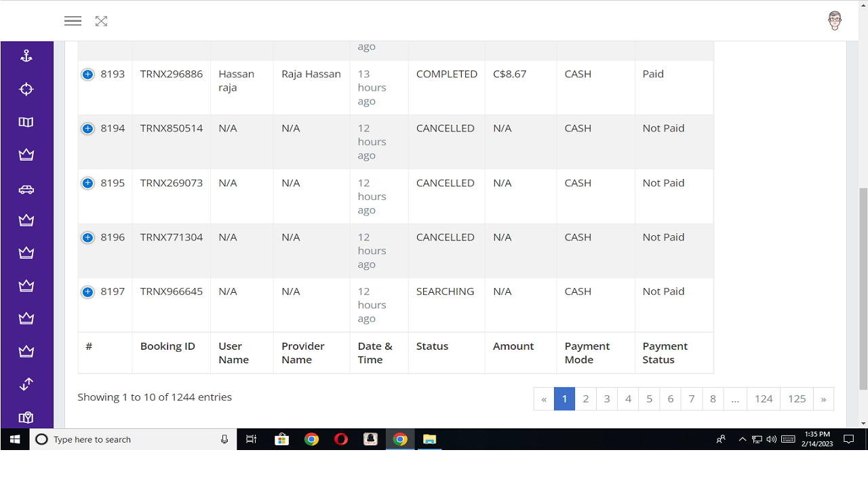
Task: Click the volume icon in the system tray
Action: [x=771, y=439]
